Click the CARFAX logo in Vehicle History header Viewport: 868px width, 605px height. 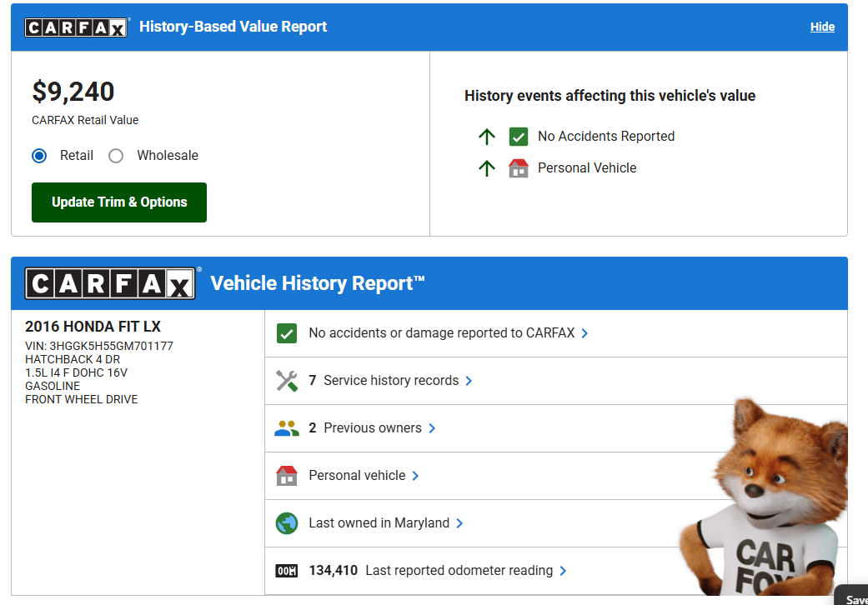click(112, 283)
